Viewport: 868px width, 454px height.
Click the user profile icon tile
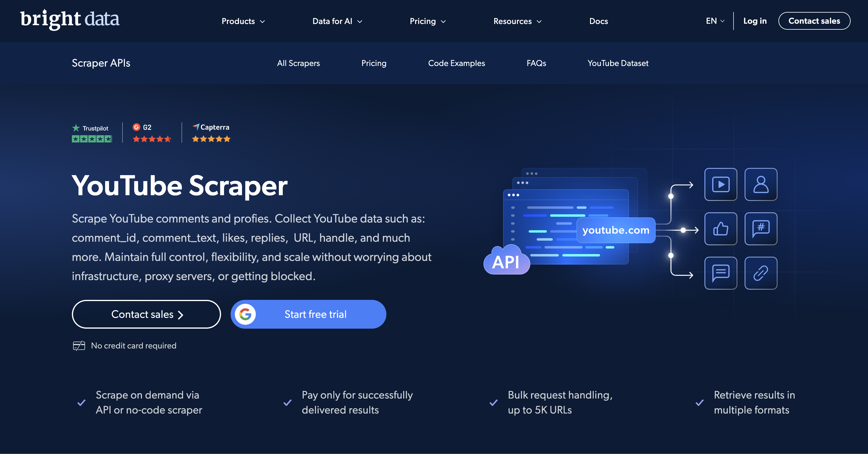tap(760, 184)
